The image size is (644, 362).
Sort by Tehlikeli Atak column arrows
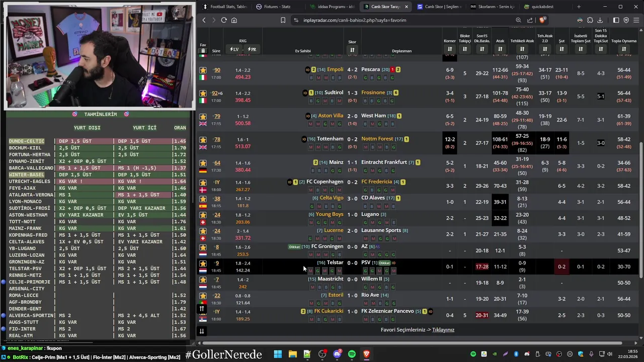[522, 49]
